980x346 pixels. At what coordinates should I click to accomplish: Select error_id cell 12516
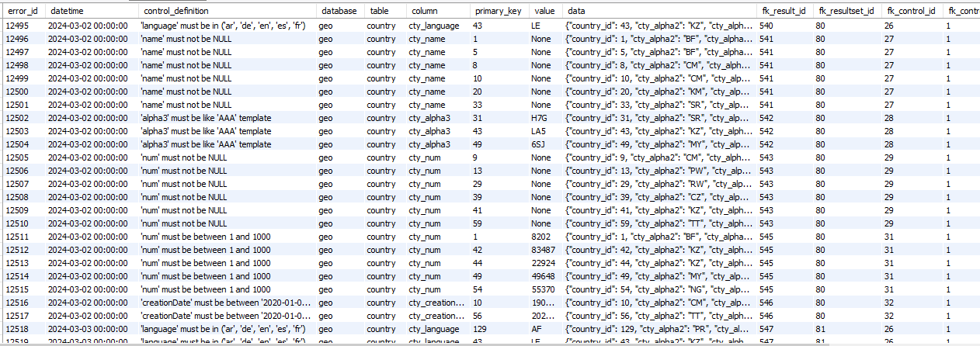point(17,303)
